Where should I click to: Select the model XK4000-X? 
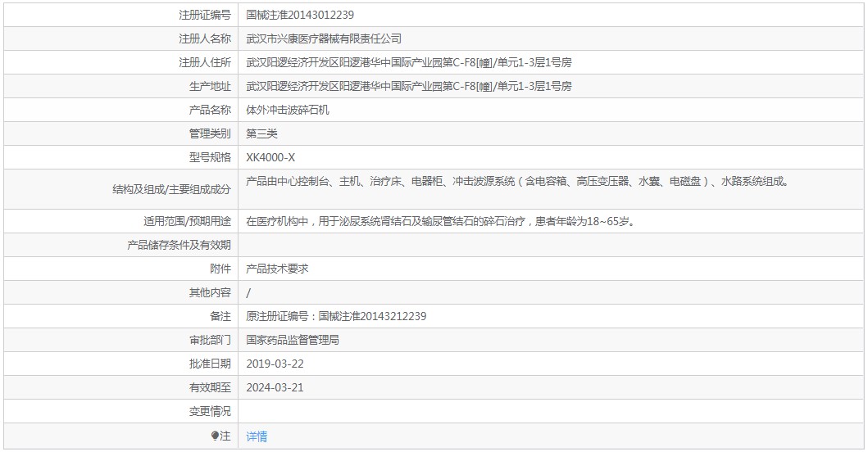tap(270, 158)
